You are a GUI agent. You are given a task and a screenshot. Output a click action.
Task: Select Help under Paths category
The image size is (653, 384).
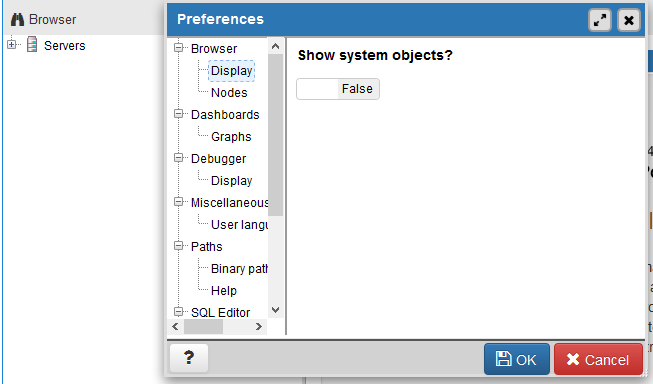click(224, 291)
